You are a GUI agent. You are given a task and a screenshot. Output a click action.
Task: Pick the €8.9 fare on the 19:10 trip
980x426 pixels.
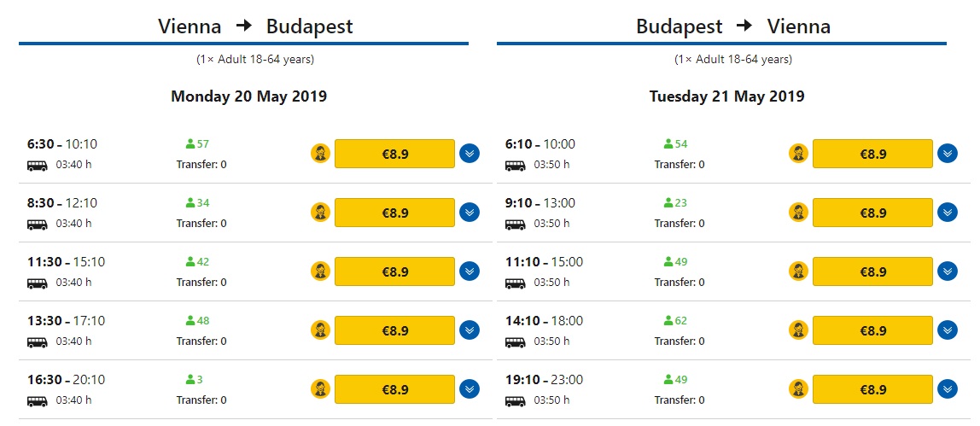872,389
